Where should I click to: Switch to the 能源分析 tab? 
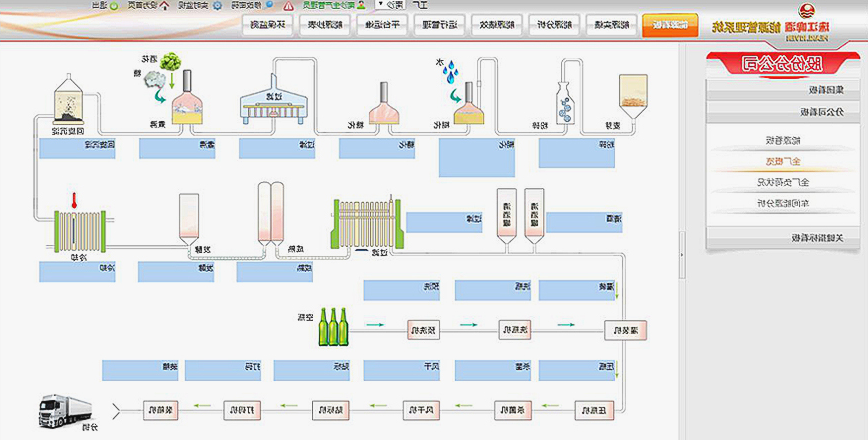(554, 25)
